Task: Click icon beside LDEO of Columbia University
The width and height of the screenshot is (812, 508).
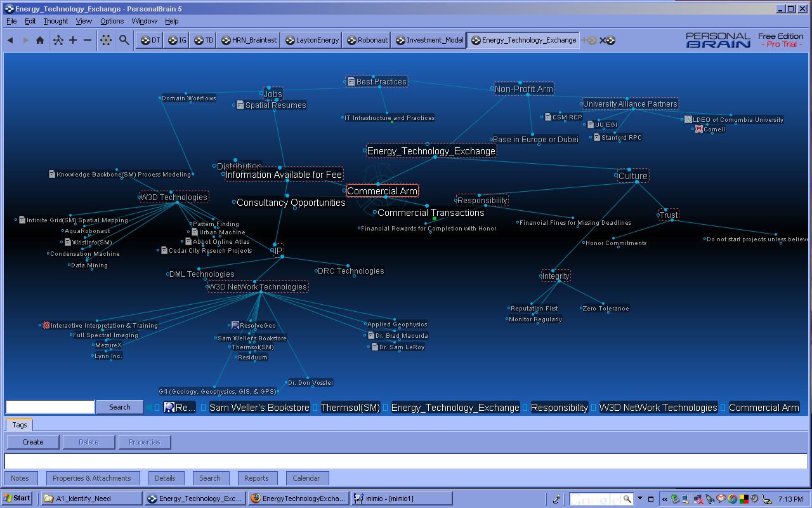Action: [688, 119]
